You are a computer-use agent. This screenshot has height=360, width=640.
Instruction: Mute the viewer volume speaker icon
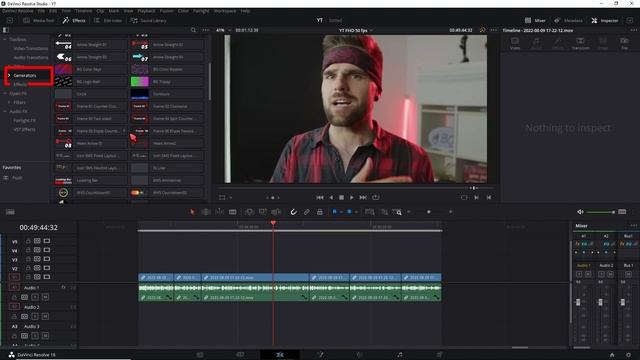point(580,212)
